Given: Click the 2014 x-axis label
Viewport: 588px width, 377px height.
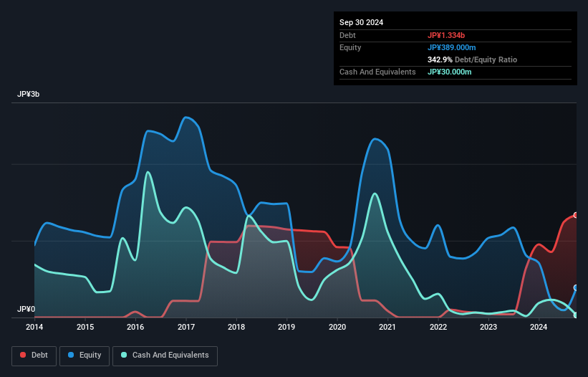Looking at the screenshot, I should [34, 327].
